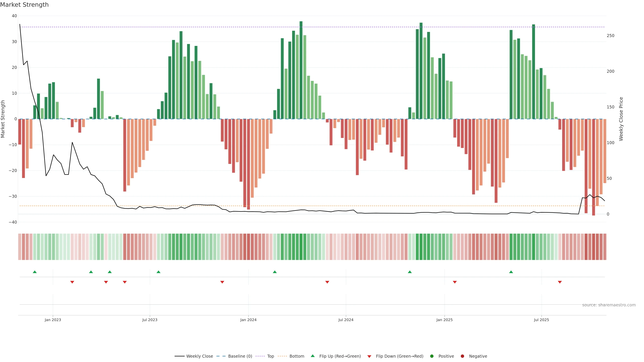Click the Flip Down triangle between Jul 2023 and Jan 2024
Image resolution: width=644 pixels, height=362 pixels.
[x=222, y=282]
